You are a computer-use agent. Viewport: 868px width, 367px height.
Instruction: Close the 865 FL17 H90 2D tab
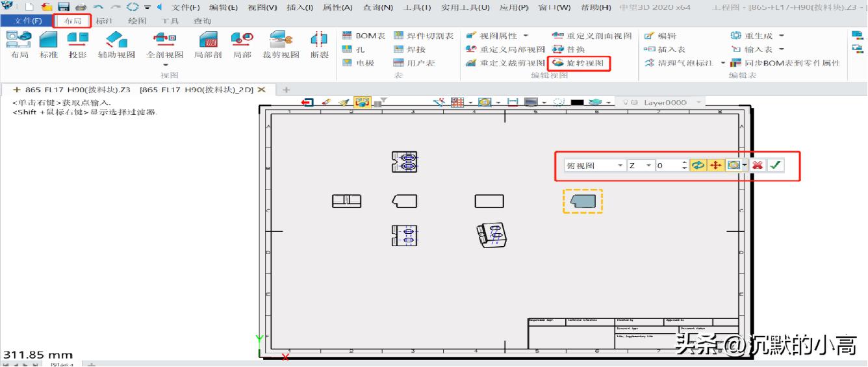click(261, 89)
